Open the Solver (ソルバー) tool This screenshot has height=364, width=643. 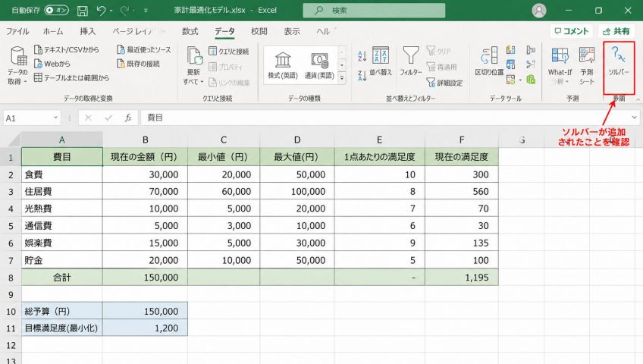pyautogui.click(x=619, y=61)
